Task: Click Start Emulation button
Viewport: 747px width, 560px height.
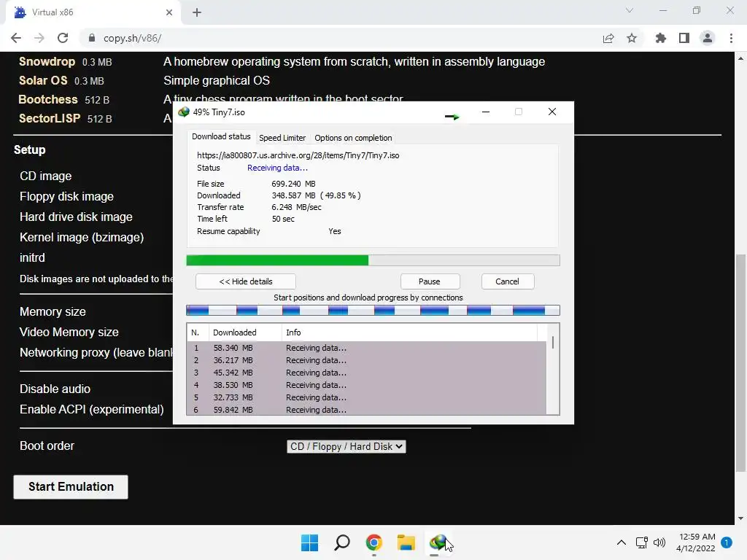Action: click(71, 486)
